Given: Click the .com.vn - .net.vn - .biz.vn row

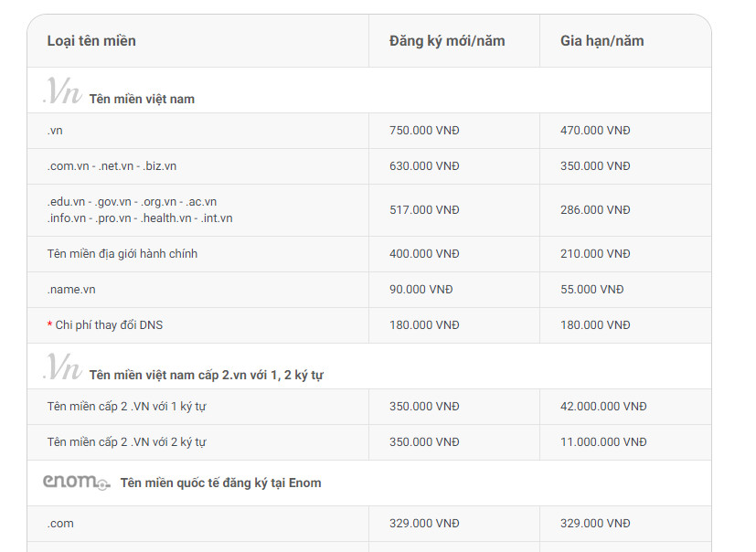Looking at the screenshot, I should (x=112, y=166).
